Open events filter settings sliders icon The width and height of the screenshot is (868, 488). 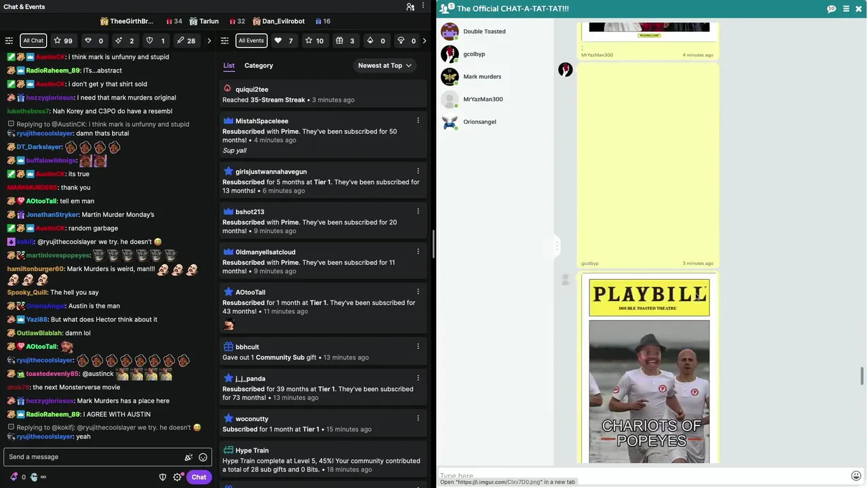pyautogui.click(x=225, y=41)
